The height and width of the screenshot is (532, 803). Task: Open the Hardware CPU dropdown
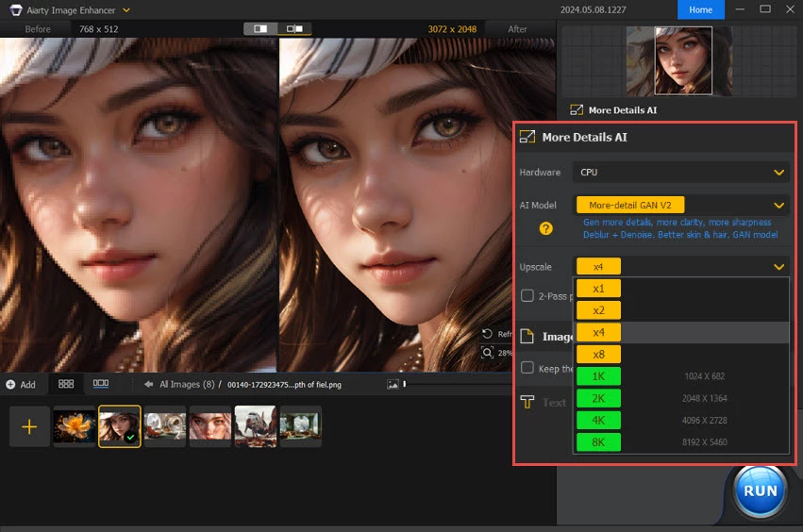click(680, 173)
